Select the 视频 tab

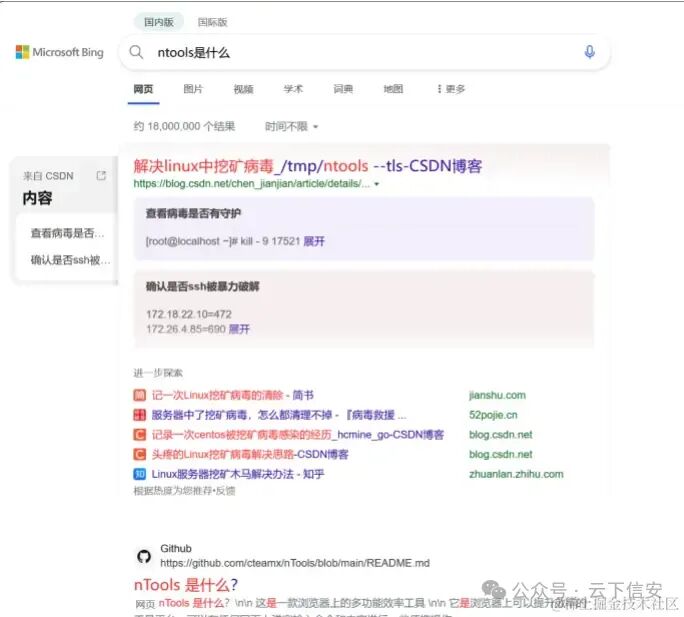[x=243, y=89]
